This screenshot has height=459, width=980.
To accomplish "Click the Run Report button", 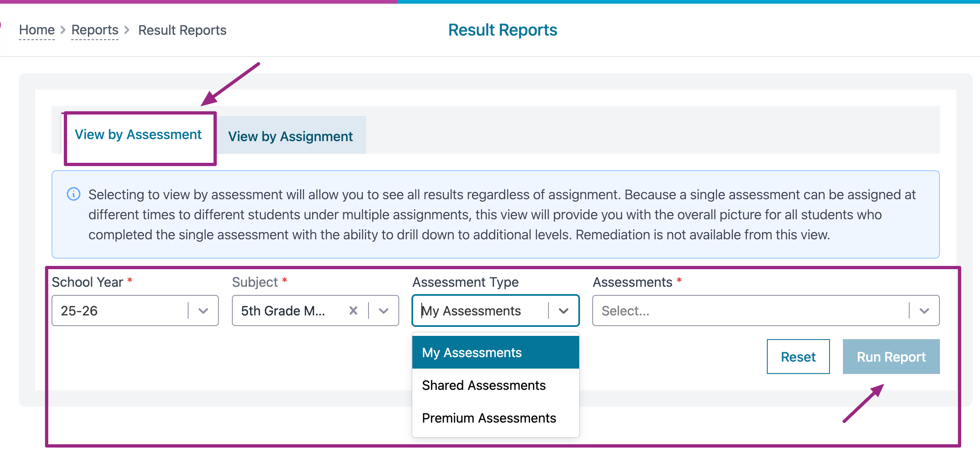I will click(891, 357).
